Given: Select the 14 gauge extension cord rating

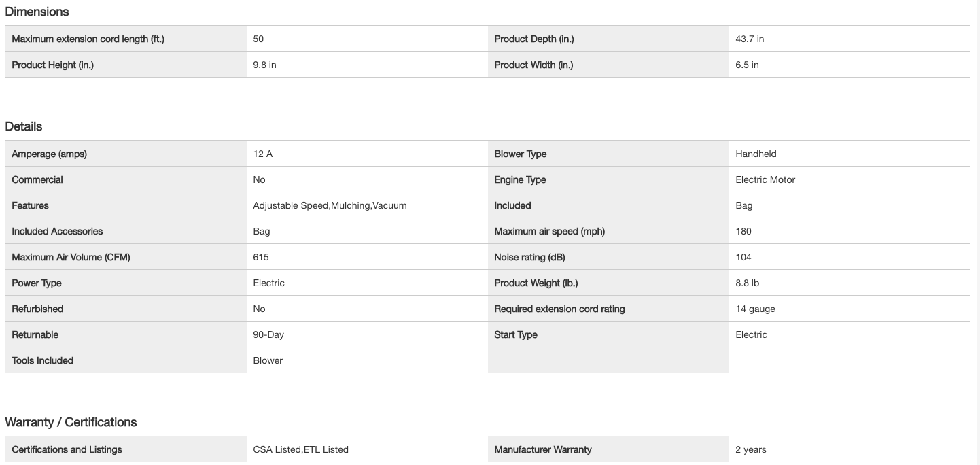Looking at the screenshot, I should pyautogui.click(x=755, y=309).
